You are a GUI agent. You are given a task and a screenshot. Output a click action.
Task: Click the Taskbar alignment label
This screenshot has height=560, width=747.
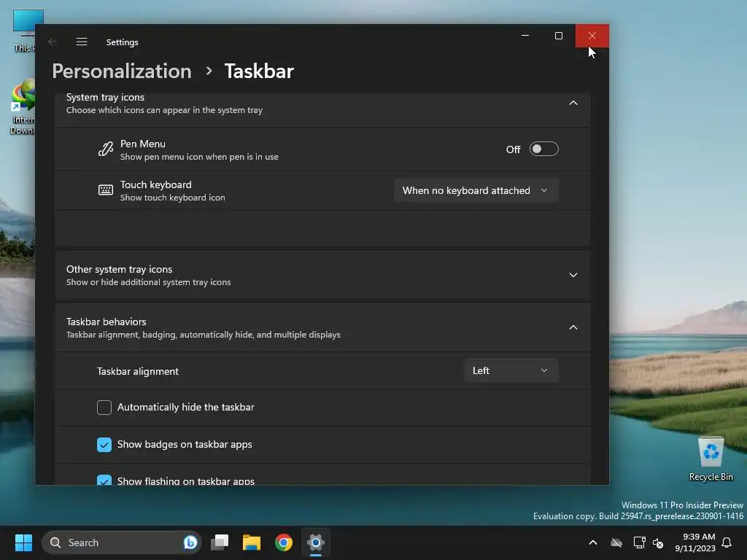pyautogui.click(x=138, y=371)
